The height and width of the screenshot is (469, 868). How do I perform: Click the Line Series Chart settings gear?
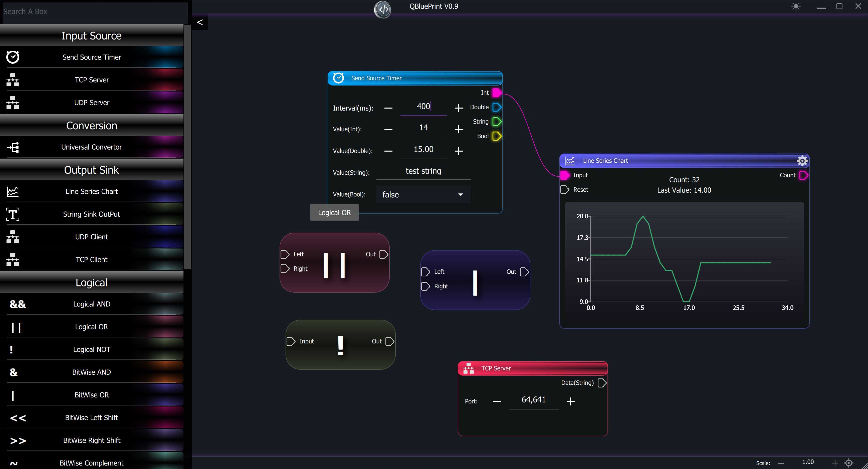point(802,161)
